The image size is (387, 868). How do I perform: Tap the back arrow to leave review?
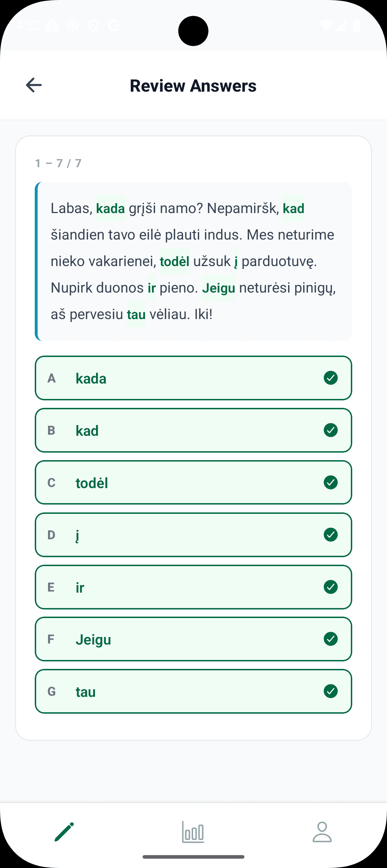(x=33, y=85)
